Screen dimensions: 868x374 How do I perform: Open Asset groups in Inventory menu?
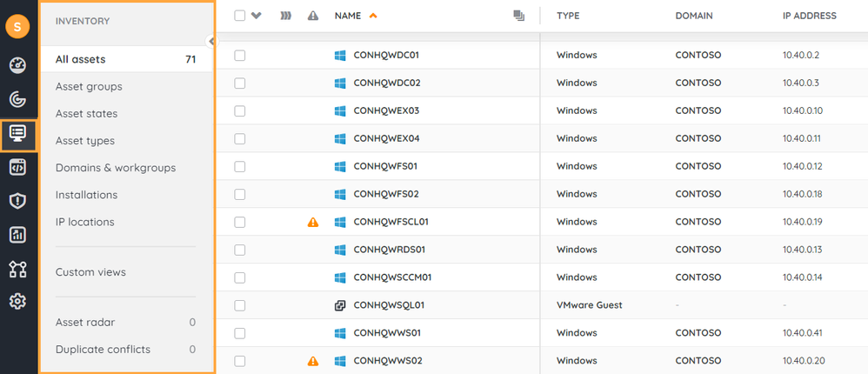tap(89, 87)
